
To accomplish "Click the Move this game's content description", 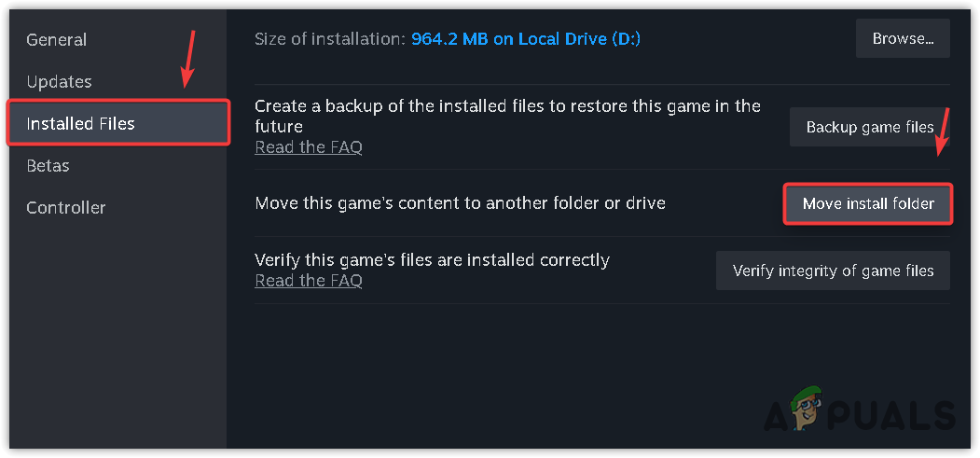I will [x=460, y=203].
